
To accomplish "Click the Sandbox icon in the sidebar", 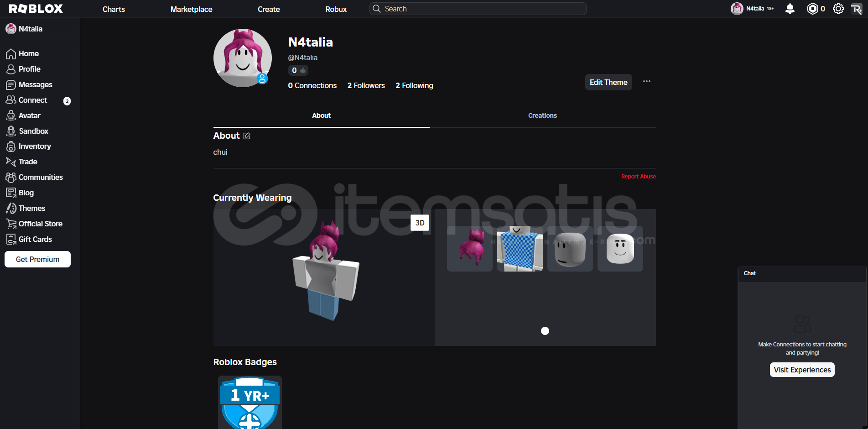I will pyautogui.click(x=11, y=131).
